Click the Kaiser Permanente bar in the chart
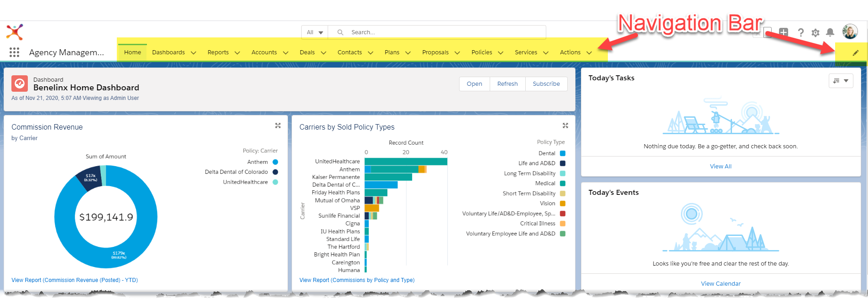 pos(388,177)
